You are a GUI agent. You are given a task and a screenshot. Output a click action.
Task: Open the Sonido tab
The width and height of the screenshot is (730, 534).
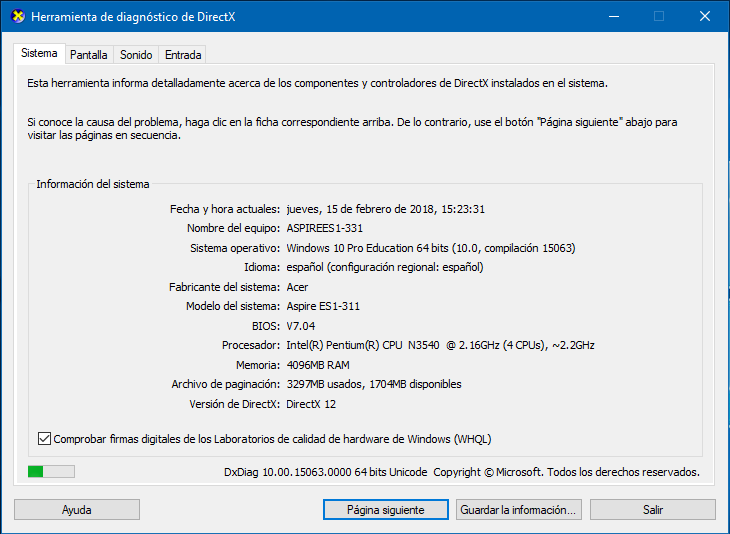click(136, 55)
